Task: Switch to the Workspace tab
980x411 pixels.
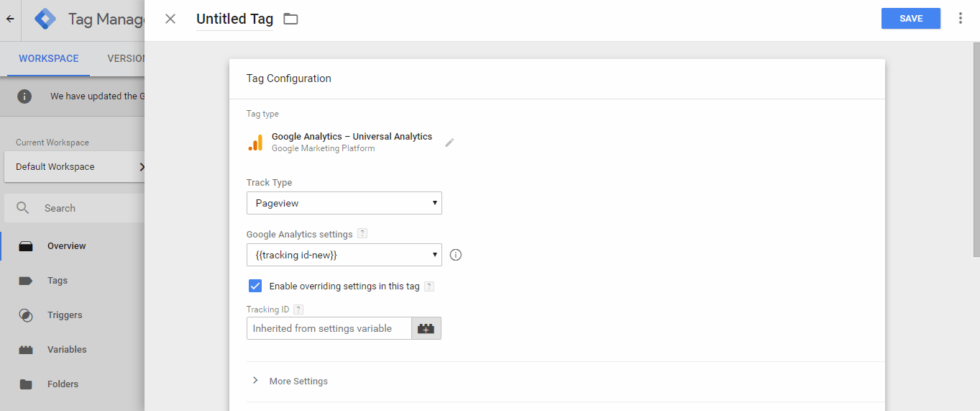Action: pyautogui.click(x=49, y=58)
